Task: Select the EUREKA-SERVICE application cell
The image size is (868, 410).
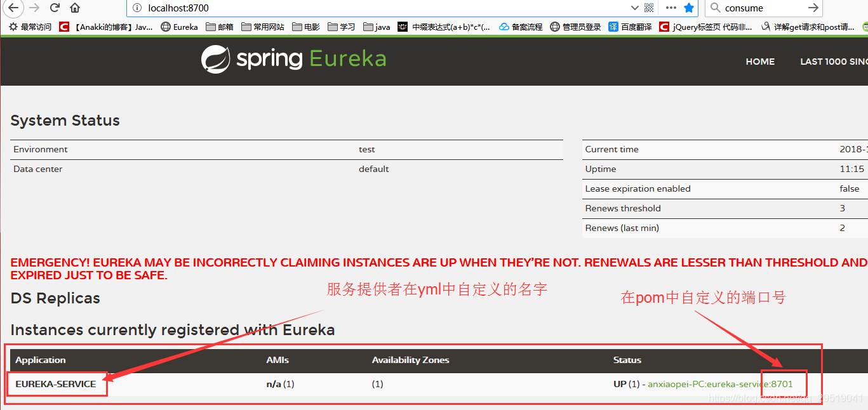Action: point(56,384)
